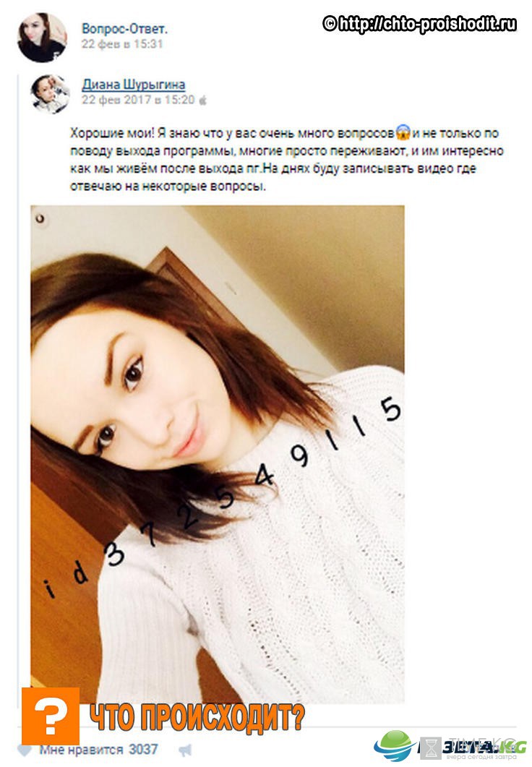This screenshot has height=767, width=532.
Task: Open the Диана Шурыгина profile link
Action: [x=134, y=84]
